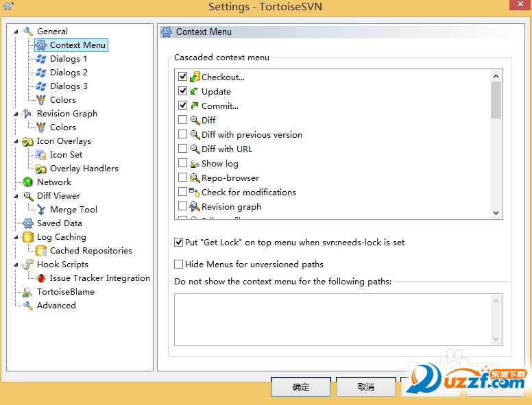Collapse the Hook Scripts tree node
532x405 pixels.
tap(16, 265)
